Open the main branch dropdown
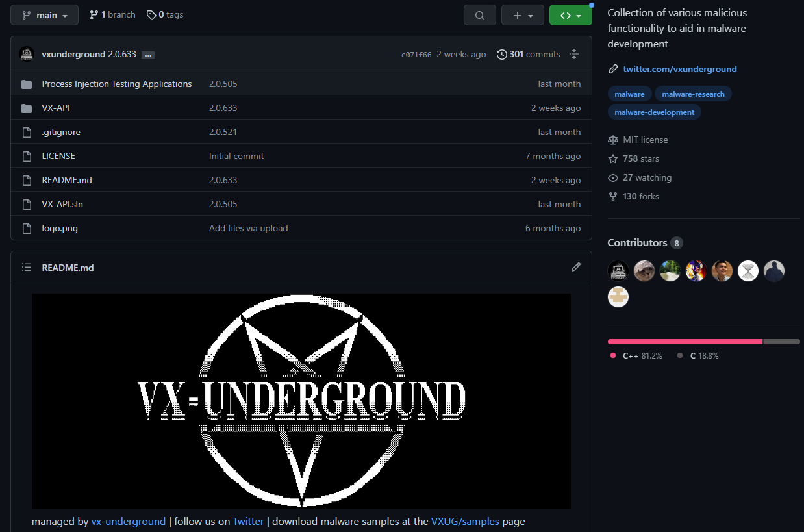This screenshot has width=804, height=532. (44, 15)
